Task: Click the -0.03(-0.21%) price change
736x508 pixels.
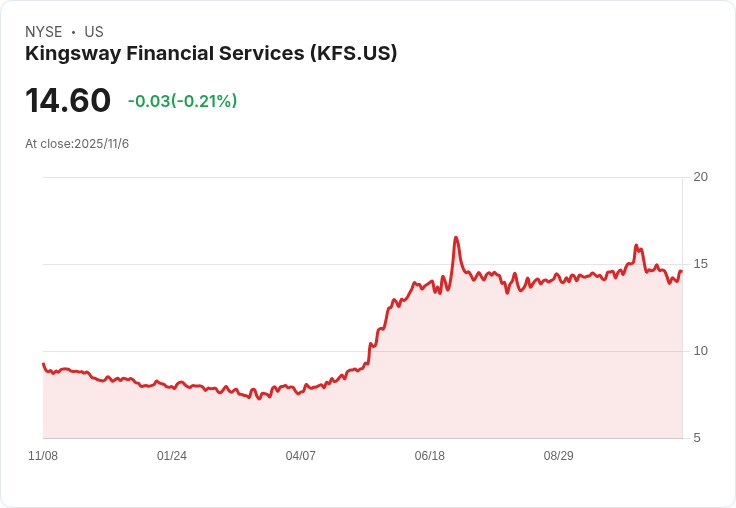Action: pos(183,101)
